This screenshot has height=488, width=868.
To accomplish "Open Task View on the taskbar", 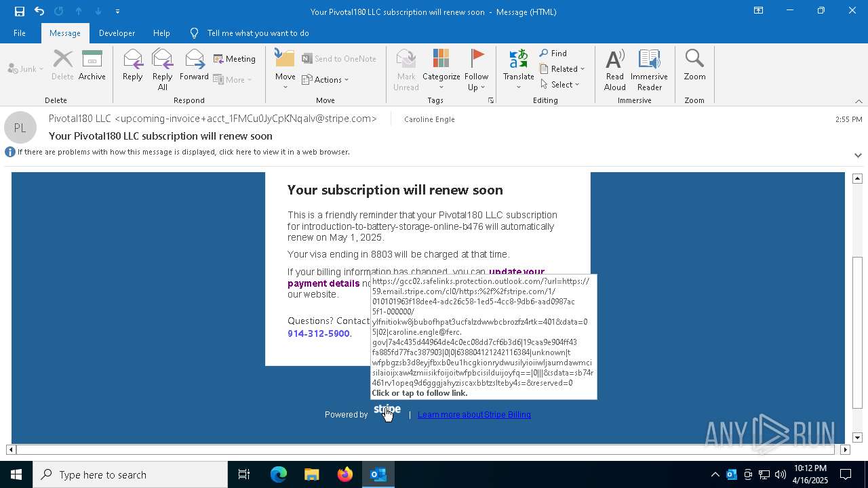I will point(244,474).
